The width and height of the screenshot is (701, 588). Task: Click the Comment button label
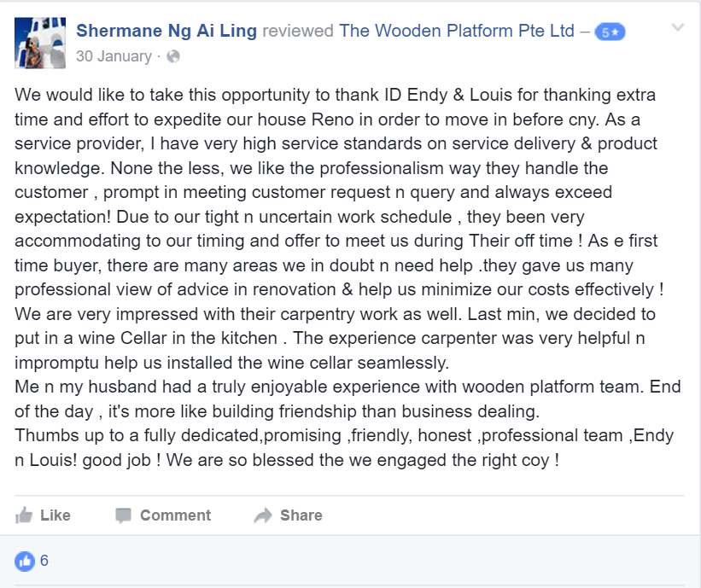[175, 515]
